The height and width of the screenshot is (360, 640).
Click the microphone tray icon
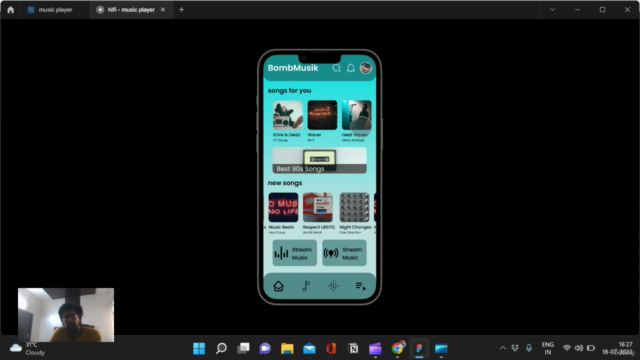pyautogui.click(x=529, y=348)
